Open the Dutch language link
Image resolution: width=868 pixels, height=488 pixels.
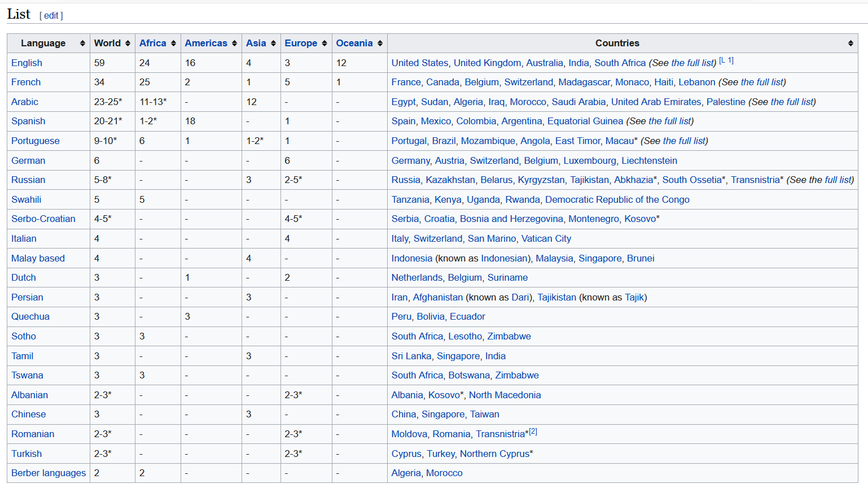pyautogui.click(x=24, y=277)
